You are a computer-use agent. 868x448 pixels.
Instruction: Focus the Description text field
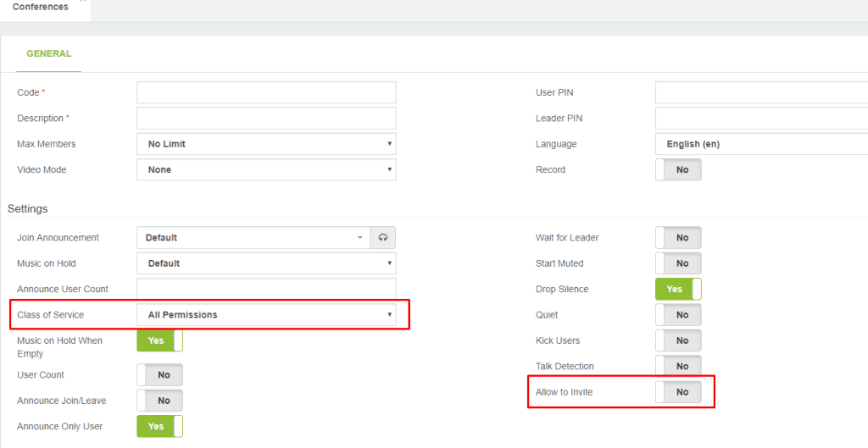(x=266, y=119)
